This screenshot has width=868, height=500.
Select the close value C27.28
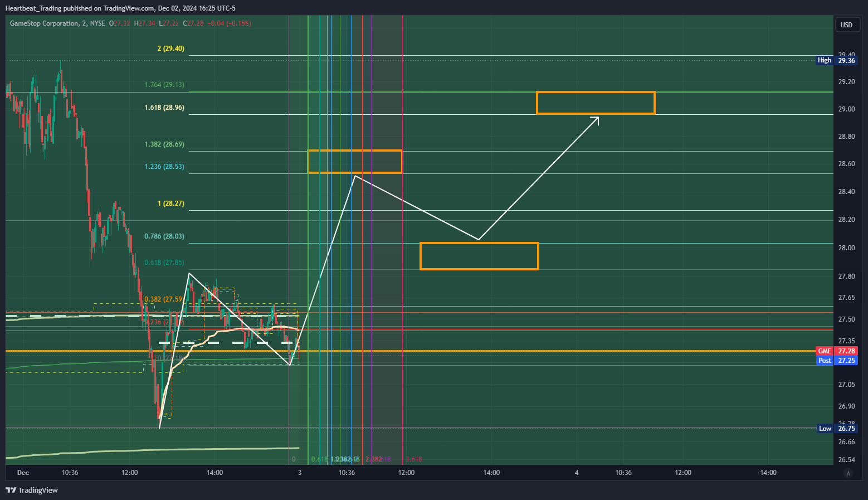coord(193,23)
